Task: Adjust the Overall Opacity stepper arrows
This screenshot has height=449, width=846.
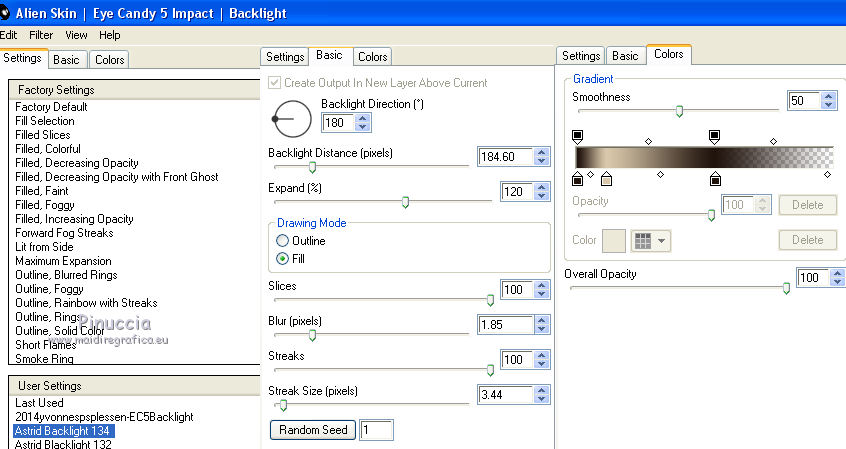Action: coord(837,277)
